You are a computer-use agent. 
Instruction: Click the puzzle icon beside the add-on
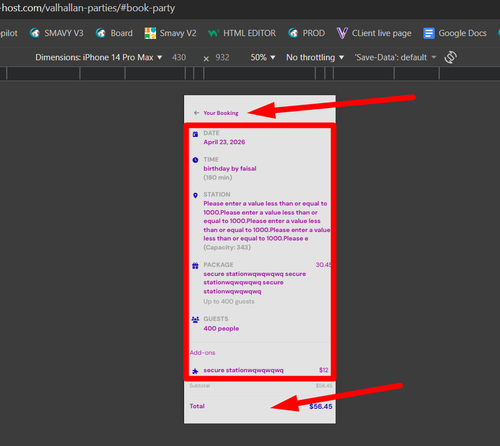195,371
